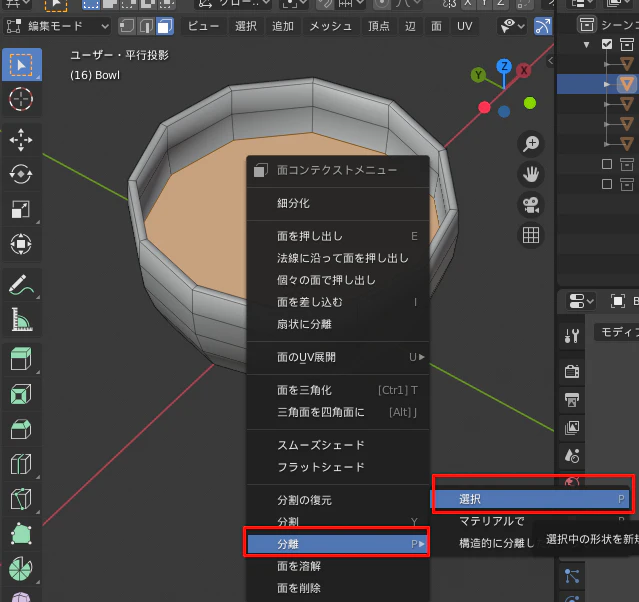The image size is (639, 602).
Task: Select the 3D Cursor tool
Action: (x=21, y=99)
